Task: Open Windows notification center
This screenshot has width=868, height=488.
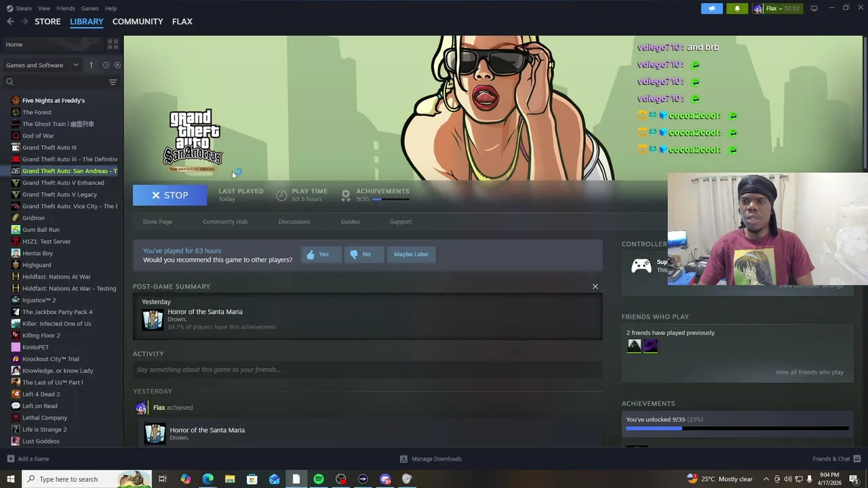Action: [x=854, y=479]
